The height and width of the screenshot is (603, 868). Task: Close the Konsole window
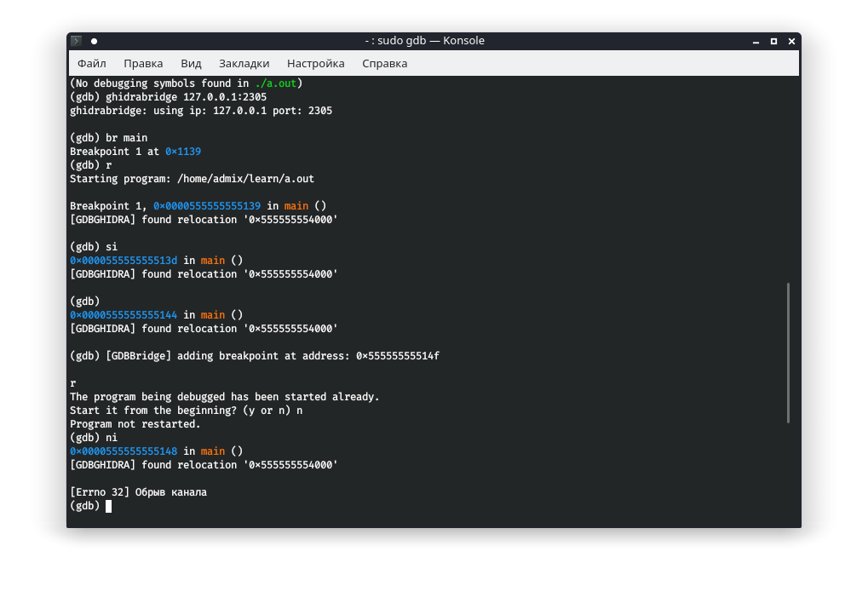click(791, 42)
